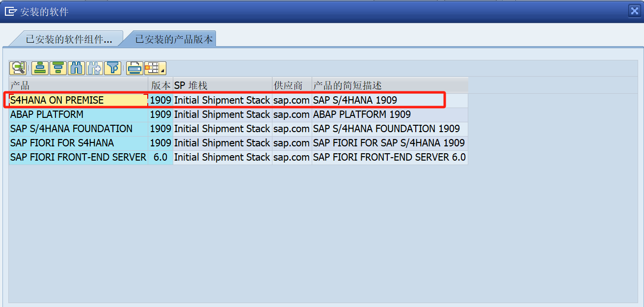644x307 pixels.
Task: Close the 安装的软件 window
Action: [636, 10]
